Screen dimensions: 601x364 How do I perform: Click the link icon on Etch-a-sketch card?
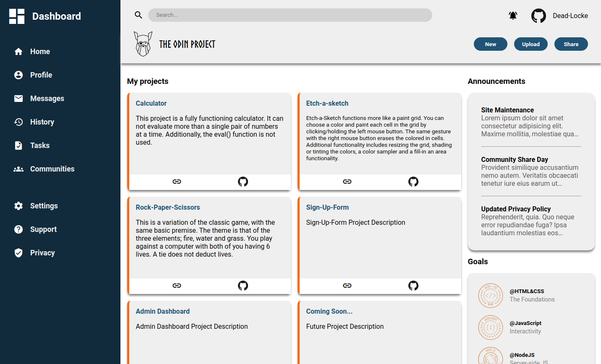pos(347,182)
